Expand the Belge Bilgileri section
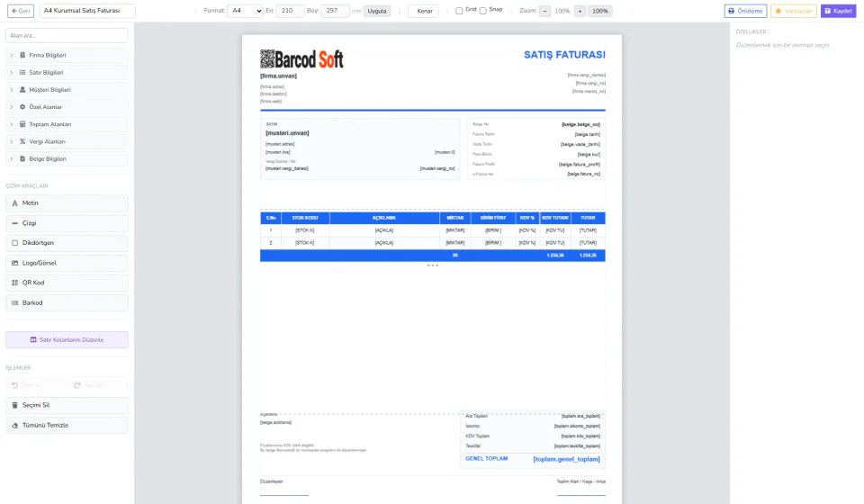Image resolution: width=864 pixels, height=504 pixels. tap(67, 158)
